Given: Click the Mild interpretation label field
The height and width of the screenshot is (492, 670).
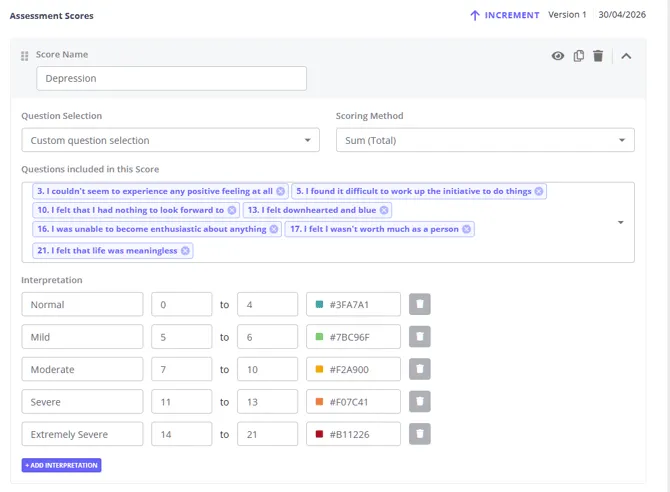Looking at the screenshot, I should tap(82, 337).
